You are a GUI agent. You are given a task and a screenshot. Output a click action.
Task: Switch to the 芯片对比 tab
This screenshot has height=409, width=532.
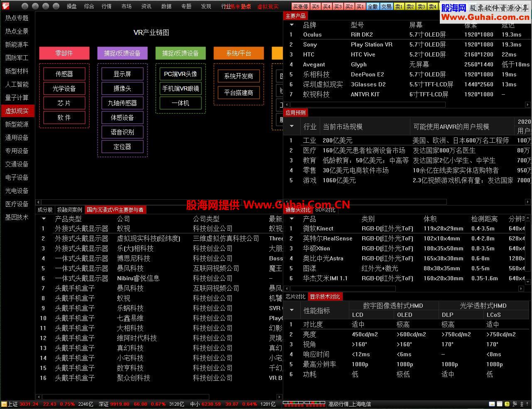click(x=295, y=296)
